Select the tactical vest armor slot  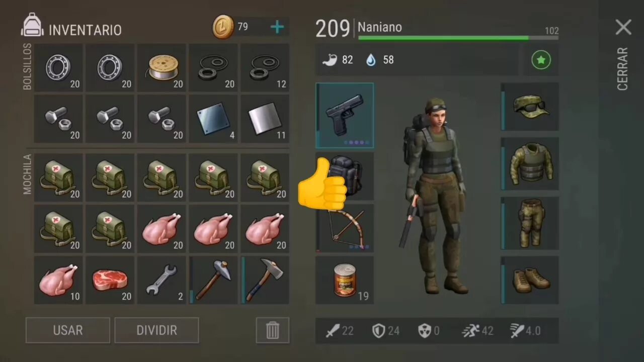tap(530, 163)
